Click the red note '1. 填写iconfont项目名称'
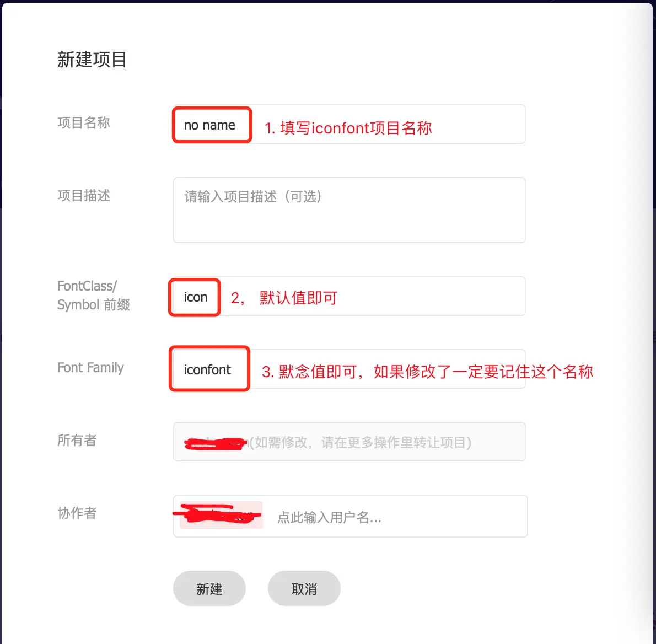 [x=348, y=128]
